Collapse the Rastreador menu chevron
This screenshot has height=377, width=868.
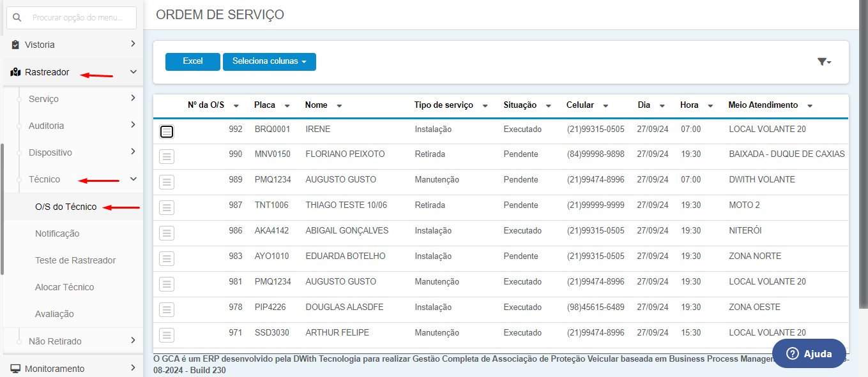pyautogui.click(x=133, y=72)
